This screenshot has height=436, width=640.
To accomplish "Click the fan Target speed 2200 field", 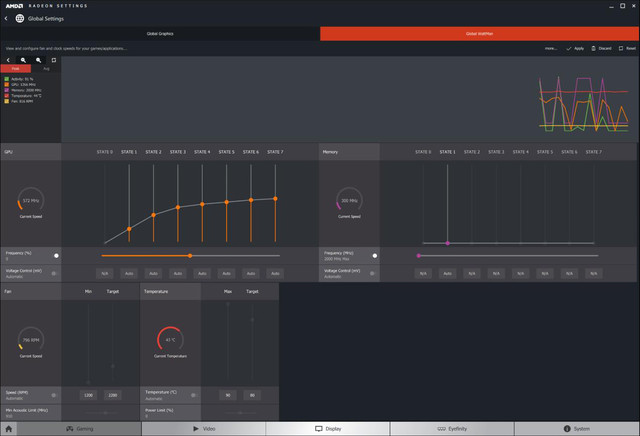I will pos(113,395).
